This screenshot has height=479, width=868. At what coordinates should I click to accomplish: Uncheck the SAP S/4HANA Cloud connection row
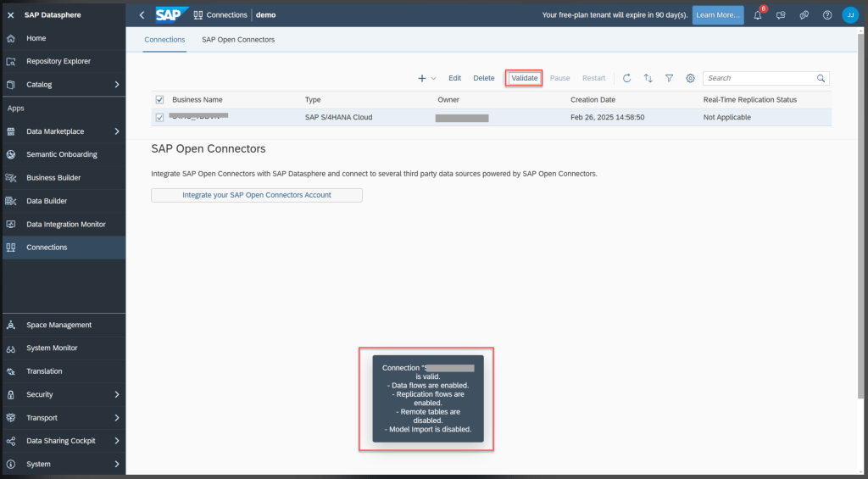[159, 118]
